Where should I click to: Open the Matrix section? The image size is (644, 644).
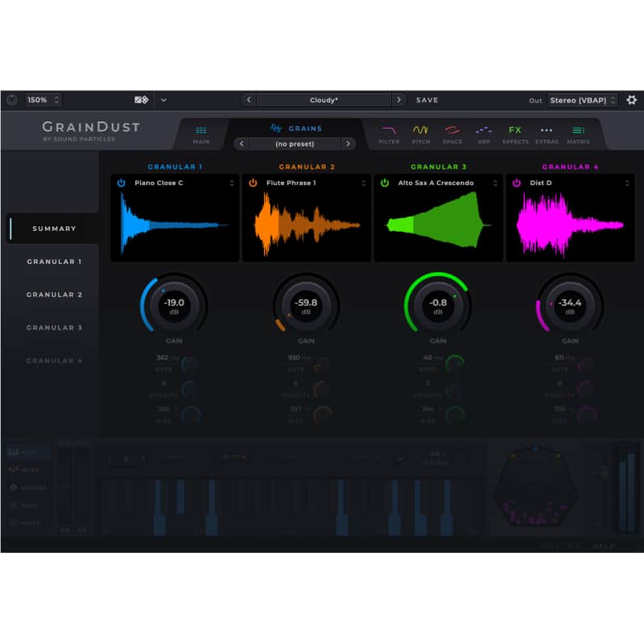click(578, 134)
